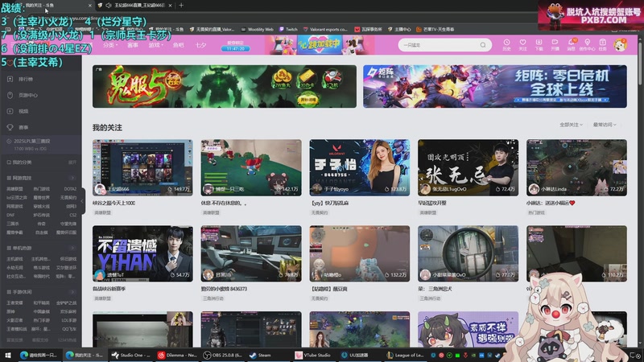Open 王纪超666 stream thumbnail

[x=142, y=167]
